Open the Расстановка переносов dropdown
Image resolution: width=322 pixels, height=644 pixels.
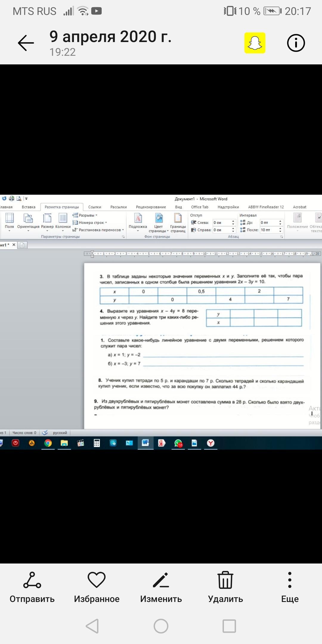[98, 230]
